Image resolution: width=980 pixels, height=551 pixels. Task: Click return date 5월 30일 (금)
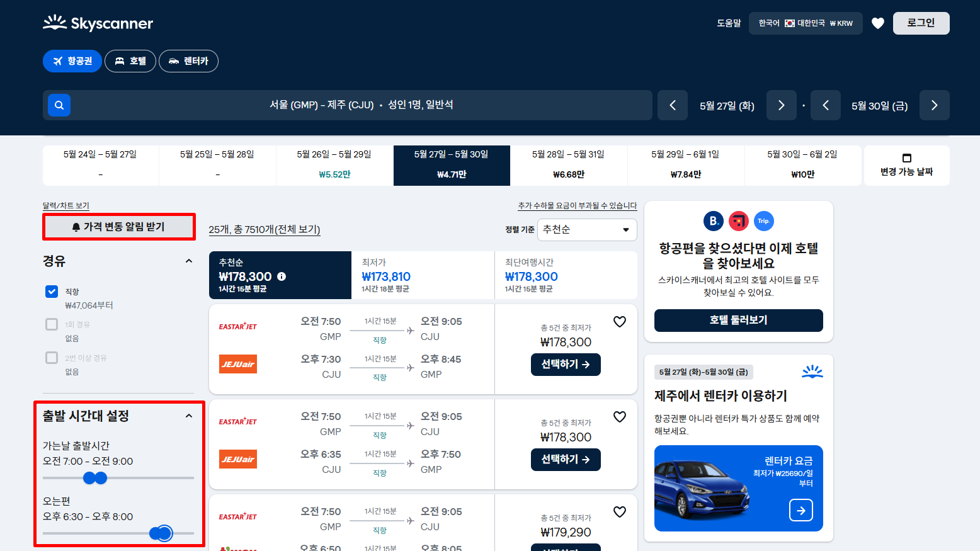coord(880,106)
